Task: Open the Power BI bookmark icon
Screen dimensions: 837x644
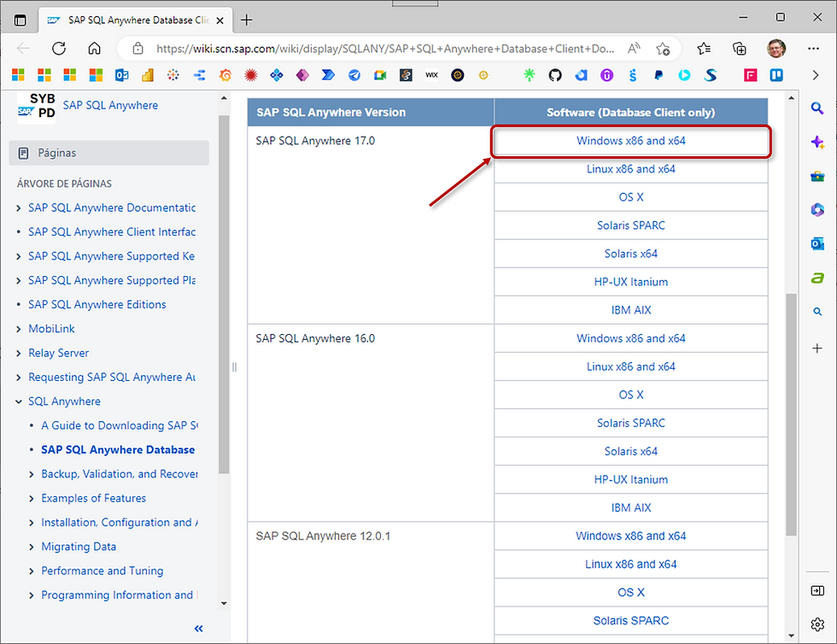Action: click(147, 75)
